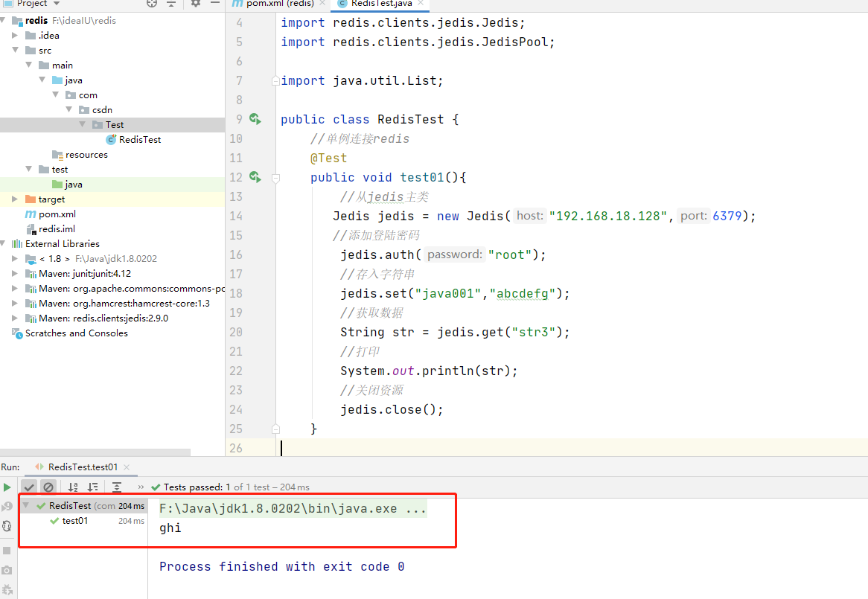Open Project panel settings gear

click(x=195, y=3)
